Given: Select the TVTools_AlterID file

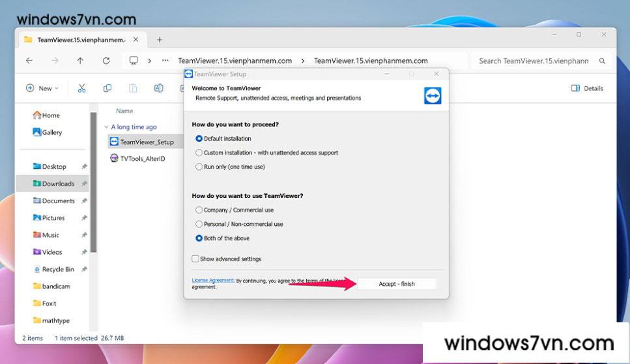Looking at the screenshot, I should (x=138, y=159).
